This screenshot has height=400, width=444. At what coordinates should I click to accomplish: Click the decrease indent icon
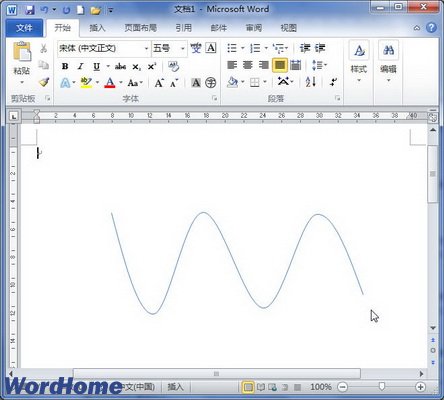click(x=305, y=48)
